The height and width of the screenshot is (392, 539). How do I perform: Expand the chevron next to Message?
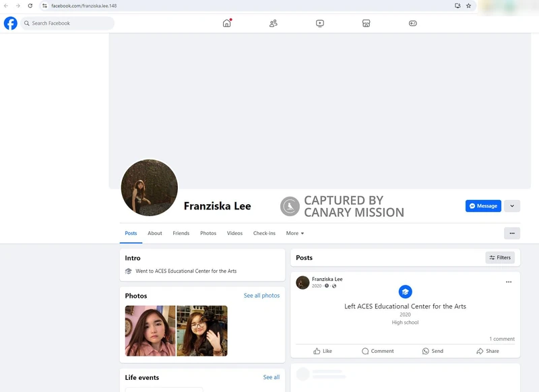tap(512, 206)
